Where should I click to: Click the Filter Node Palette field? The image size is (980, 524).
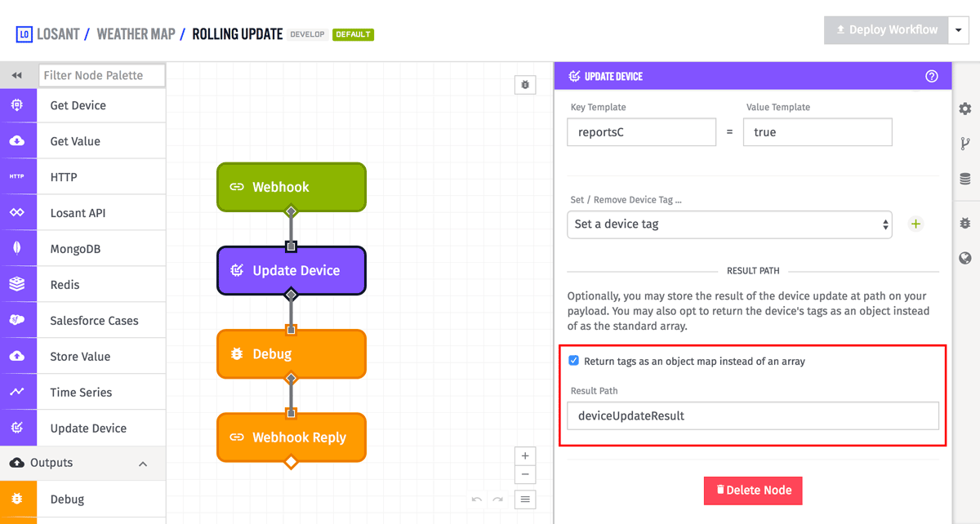[102, 75]
